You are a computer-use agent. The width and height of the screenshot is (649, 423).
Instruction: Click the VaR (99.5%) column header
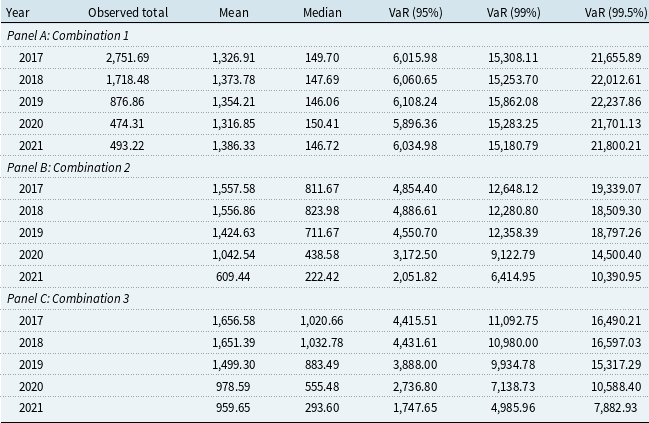click(x=612, y=12)
